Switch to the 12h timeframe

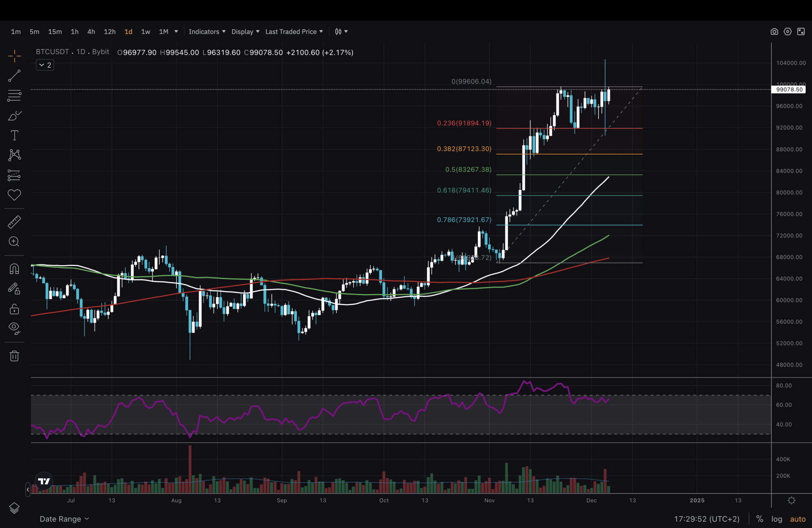(x=110, y=32)
